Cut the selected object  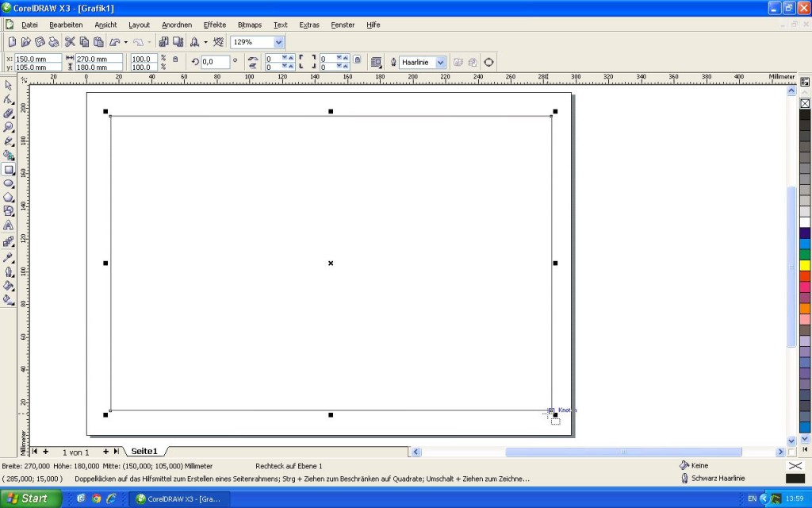click(70, 42)
